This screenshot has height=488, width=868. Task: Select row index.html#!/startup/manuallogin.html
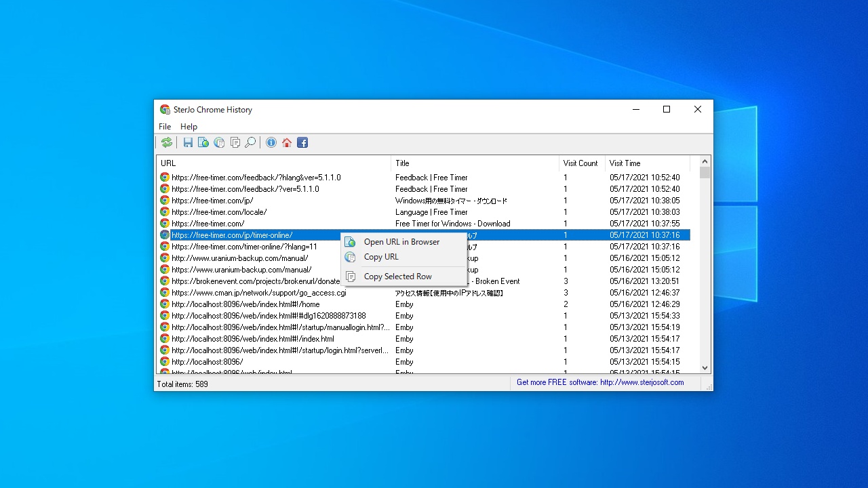tap(424, 327)
